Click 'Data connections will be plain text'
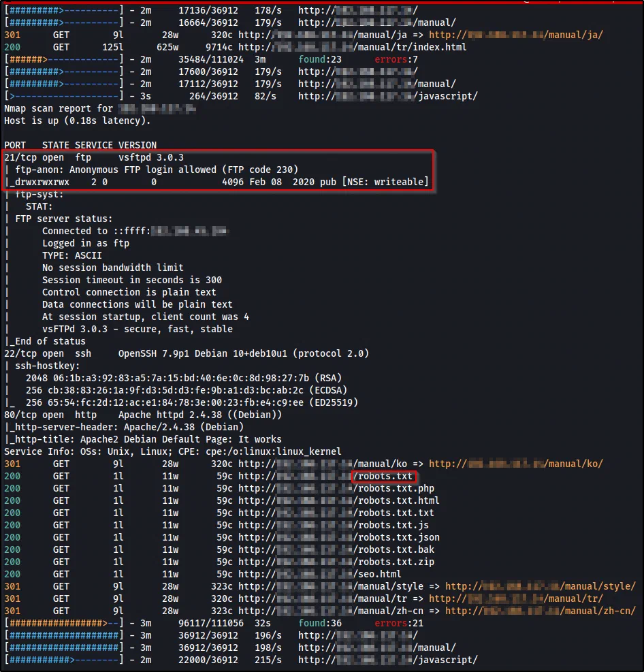The height and width of the screenshot is (672, 644). [137, 304]
